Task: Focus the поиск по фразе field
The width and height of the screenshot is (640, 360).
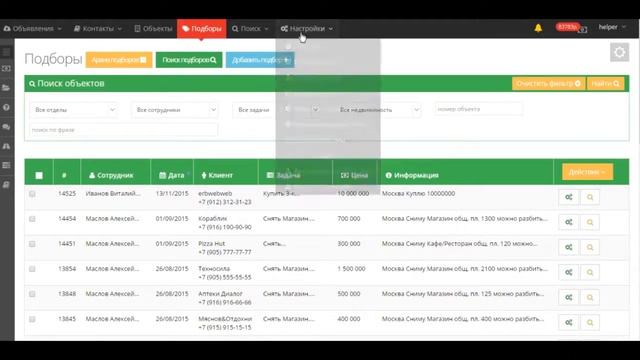Action: [x=124, y=130]
